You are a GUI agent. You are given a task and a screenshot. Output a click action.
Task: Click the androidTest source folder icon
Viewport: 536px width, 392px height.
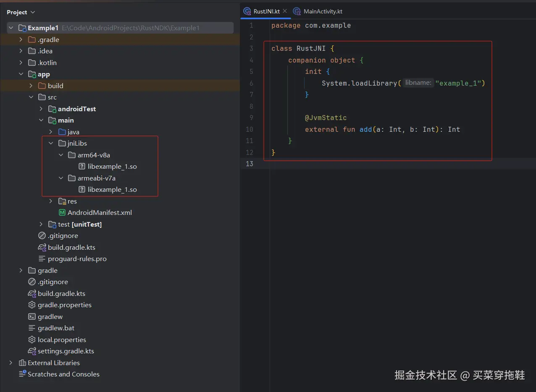tap(52, 109)
